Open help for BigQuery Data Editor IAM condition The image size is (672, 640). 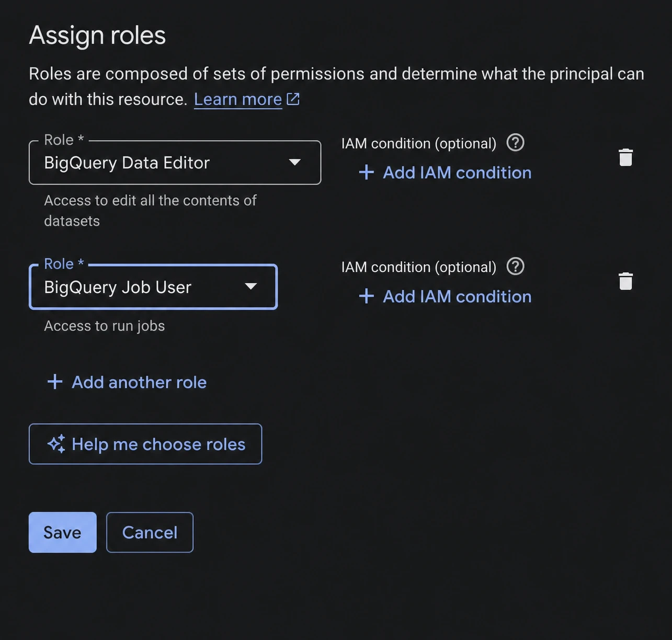click(x=515, y=142)
